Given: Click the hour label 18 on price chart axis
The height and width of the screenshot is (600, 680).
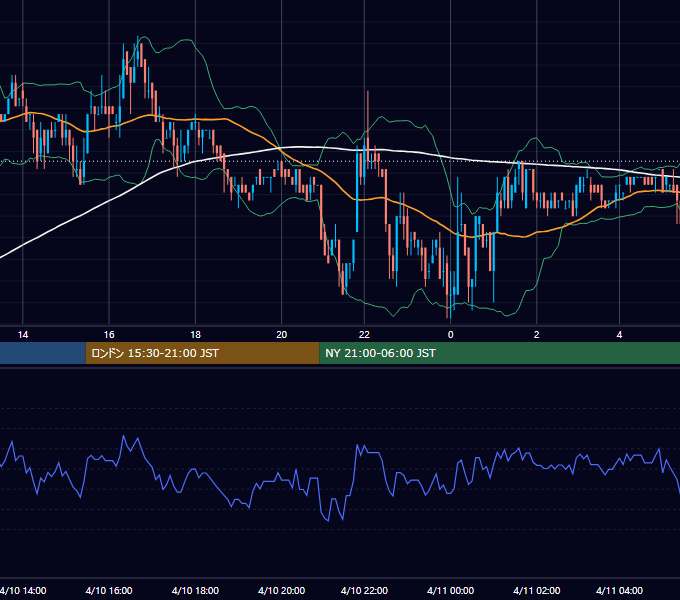Looking at the screenshot, I should tap(196, 335).
